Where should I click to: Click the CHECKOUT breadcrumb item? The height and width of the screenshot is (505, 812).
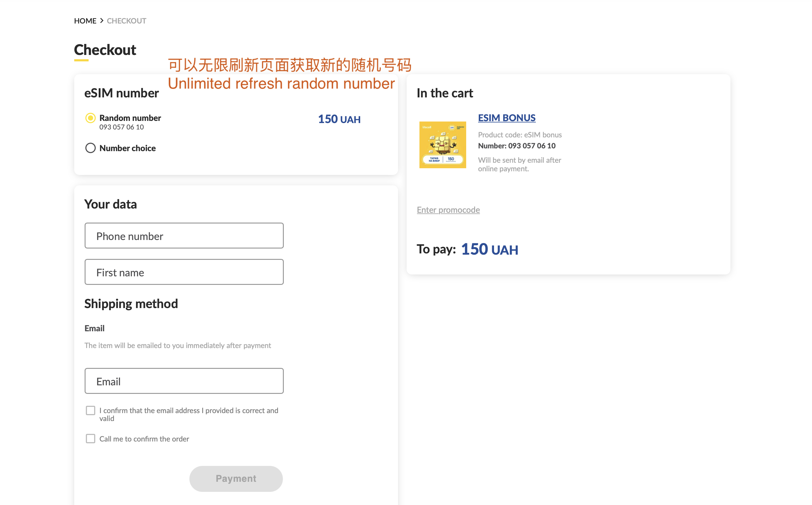[x=126, y=21]
